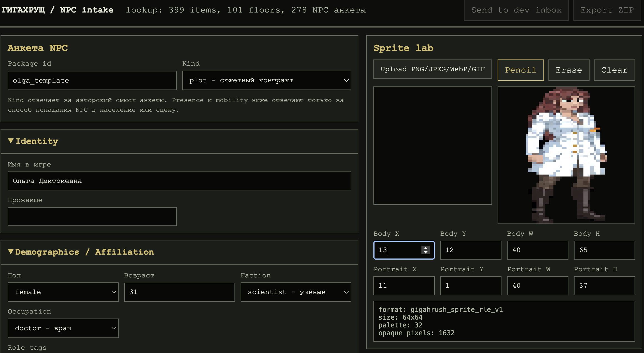The width and height of the screenshot is (644, 353).
Task: Click the Возраст age field
Action: coord(179,292)
